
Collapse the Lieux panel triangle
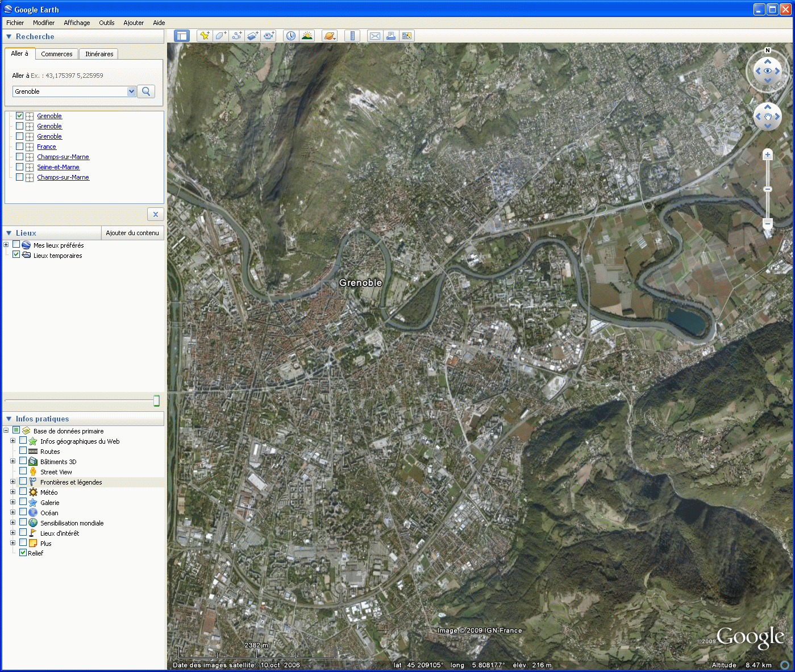point(9,233)
